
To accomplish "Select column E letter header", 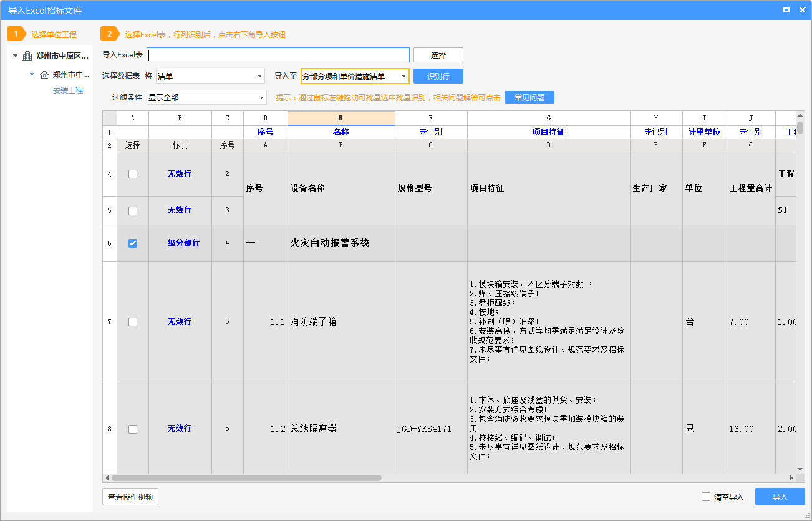I will (341, 118).
